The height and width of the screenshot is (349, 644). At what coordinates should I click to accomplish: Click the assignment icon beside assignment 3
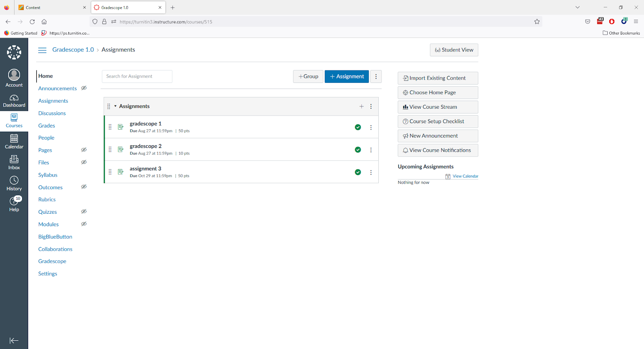click(120, 172)
